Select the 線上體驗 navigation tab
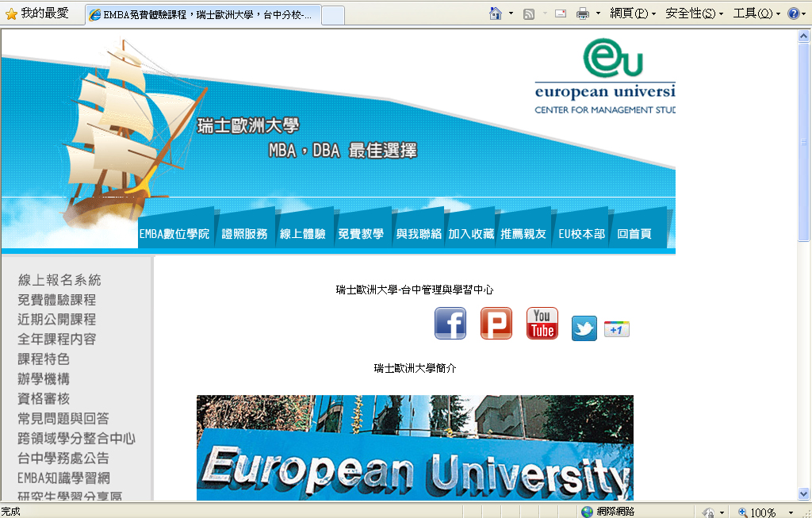This screenshot has height=518, width=812. pyautogui.click(x=303, y=234)
